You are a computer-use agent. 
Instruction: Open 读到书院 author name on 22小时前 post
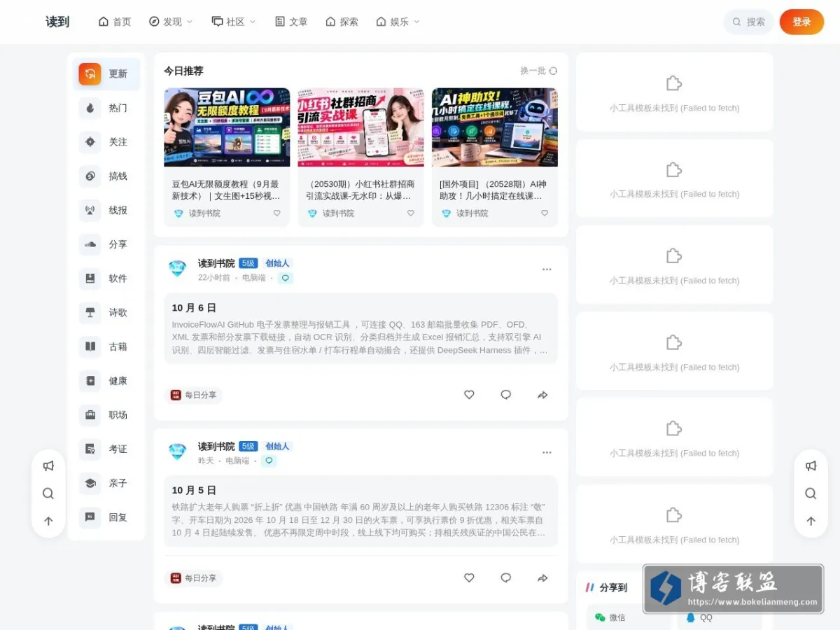pyautogui.click(x=216, y=263)
